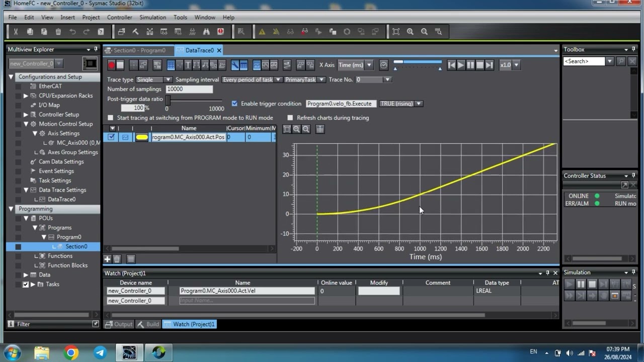Skip to trace start playback button
Viewport: 644px width, 362px height.
tap(451, 65)
